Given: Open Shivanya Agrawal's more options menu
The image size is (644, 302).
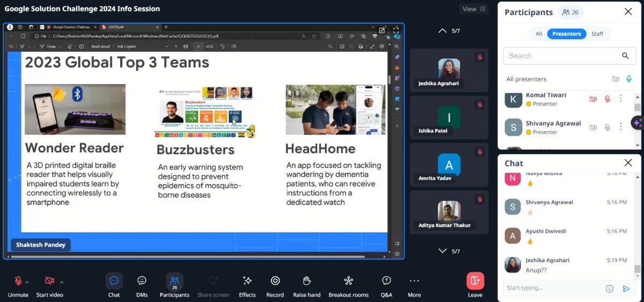Looking at the screenshot, I should (621, 127).
